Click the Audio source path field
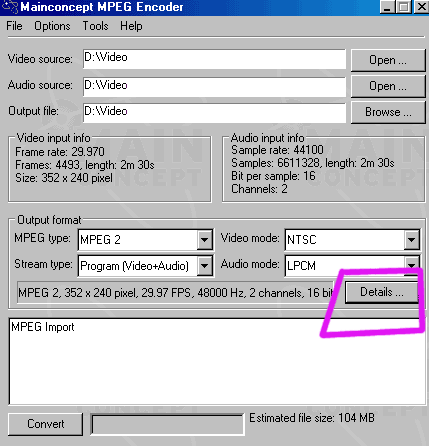The image size is (429, 446). tap(214, 87)
